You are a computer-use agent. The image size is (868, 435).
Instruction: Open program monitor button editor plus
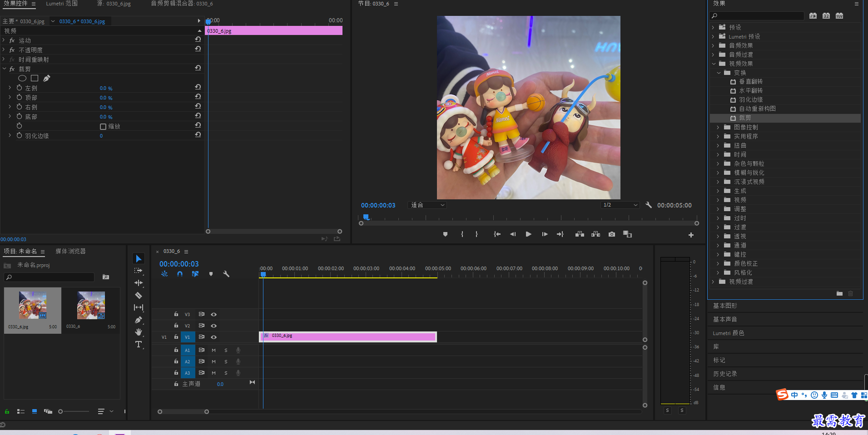(x=691, y=235)
